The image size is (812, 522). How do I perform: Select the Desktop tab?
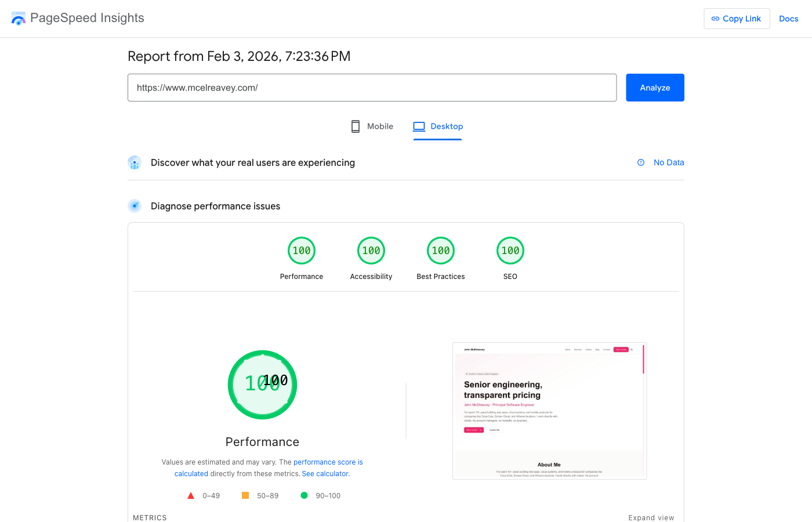[438, 126]
